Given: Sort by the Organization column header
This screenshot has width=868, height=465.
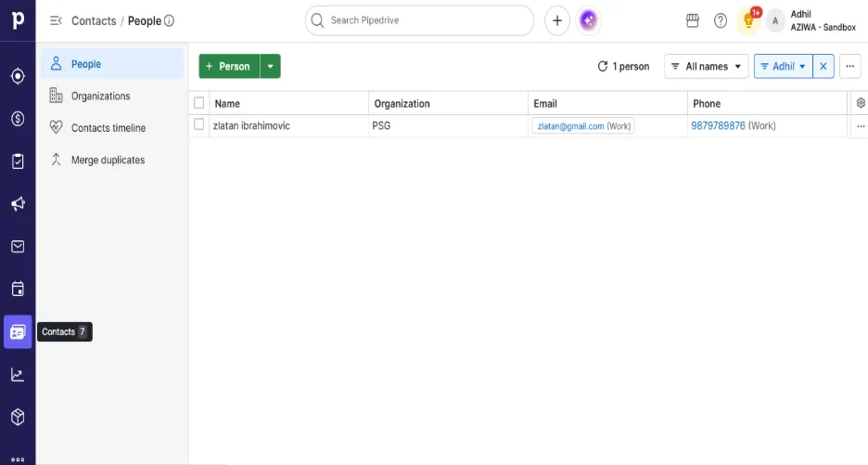Looking at the screenshot, I should [402, 104].
